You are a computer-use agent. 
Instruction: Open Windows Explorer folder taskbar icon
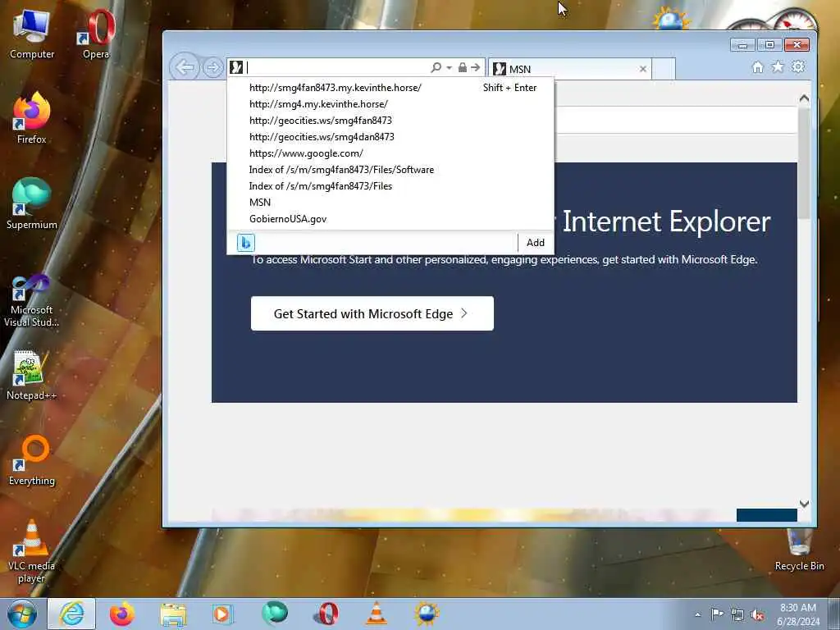173,614
